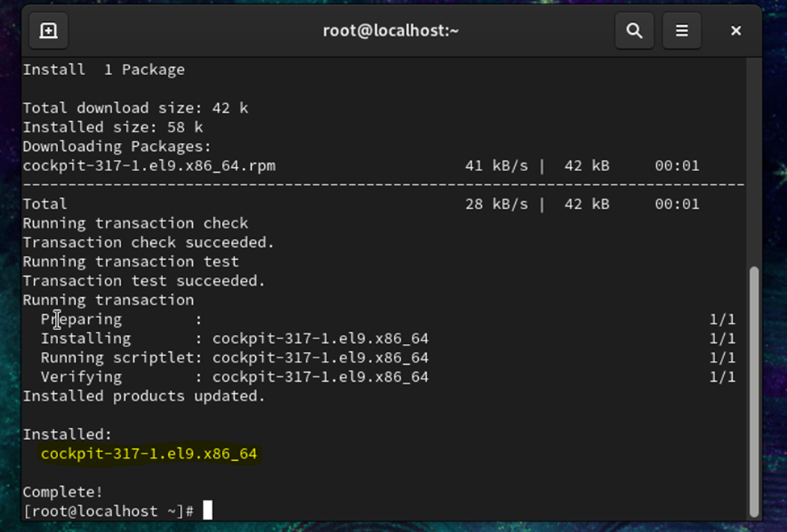This screenshot has height=532, width=787.
Task: Open the hamburger main menu
Action: click(682, 31)
